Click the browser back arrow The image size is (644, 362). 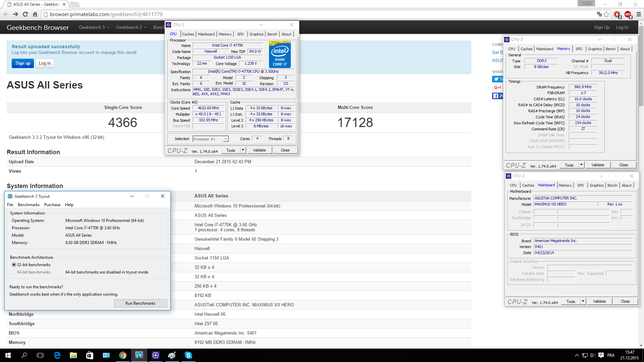(x=6, y=14)
